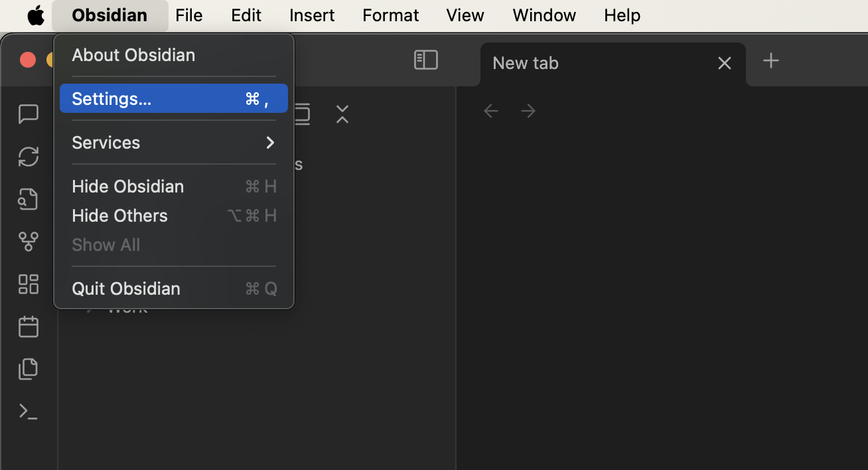Navigate forward with the right arrow

[x=528, y=111]
